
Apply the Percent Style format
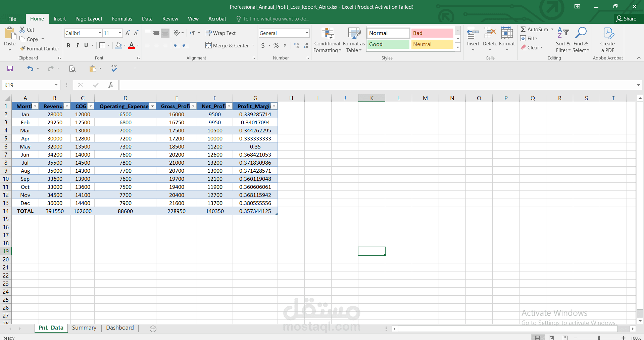[x=276, y=45]
